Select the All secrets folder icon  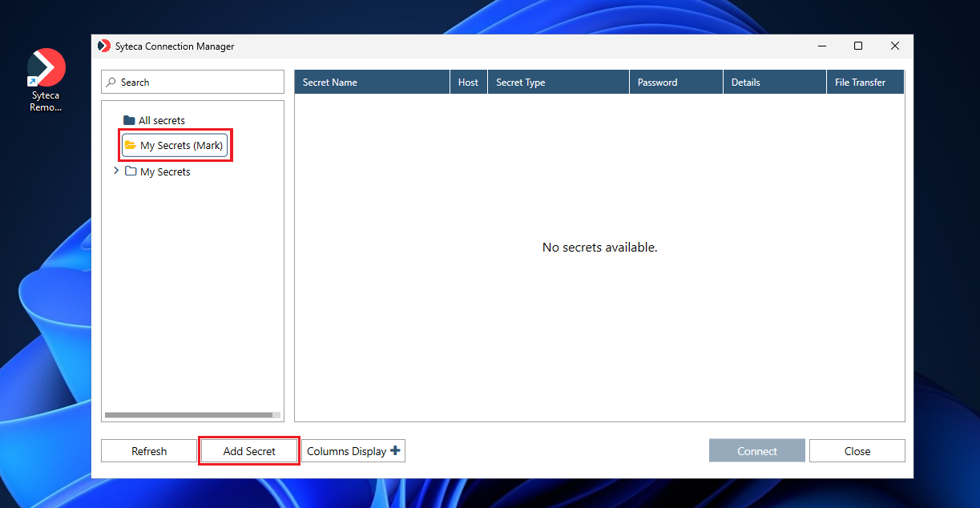pos(129,120)
